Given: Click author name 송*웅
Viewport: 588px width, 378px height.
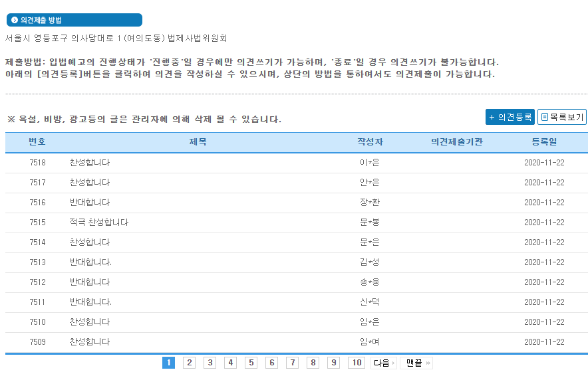Looking at the screenshot, I should [x=370, y=282].
